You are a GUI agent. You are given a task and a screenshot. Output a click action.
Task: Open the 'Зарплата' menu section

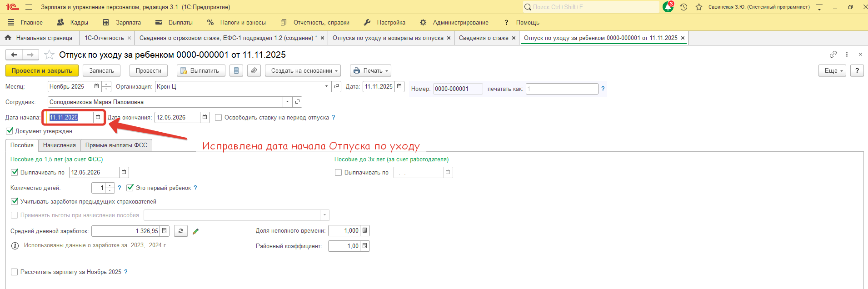122,22
